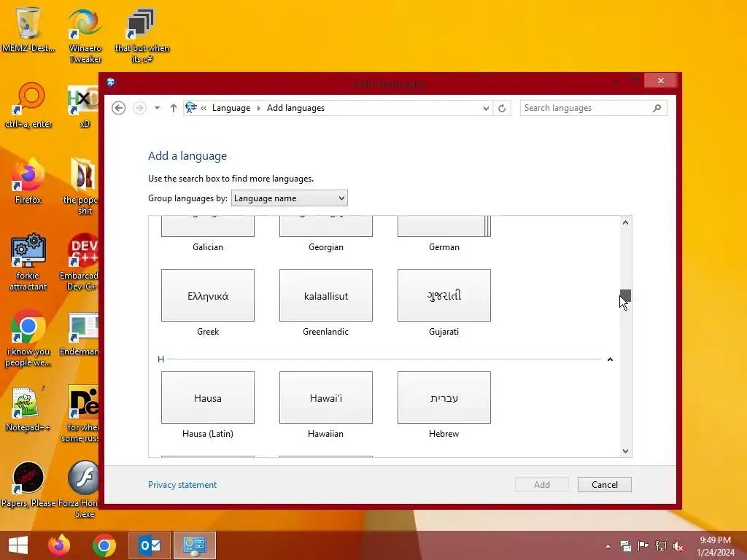Open the Windows Start button

coord(18,545)
